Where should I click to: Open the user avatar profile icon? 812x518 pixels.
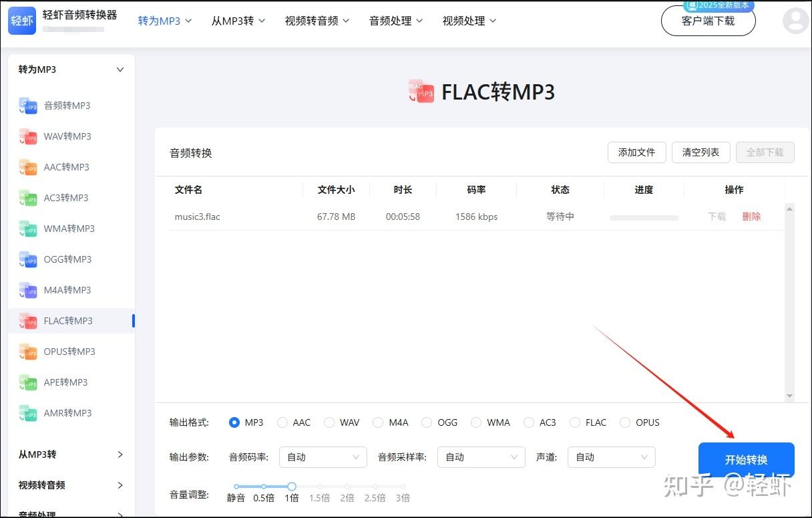click(795, 21)
